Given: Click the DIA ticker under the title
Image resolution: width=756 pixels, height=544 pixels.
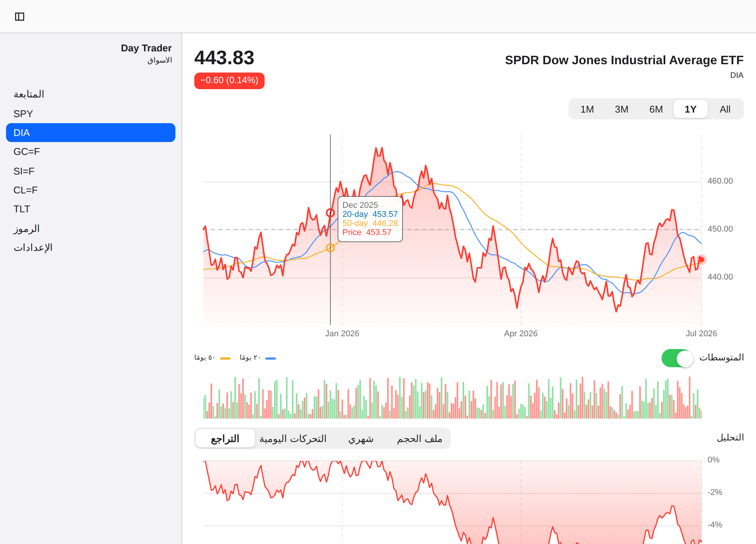Looking at the screenshot, I should tap(737, 75).
